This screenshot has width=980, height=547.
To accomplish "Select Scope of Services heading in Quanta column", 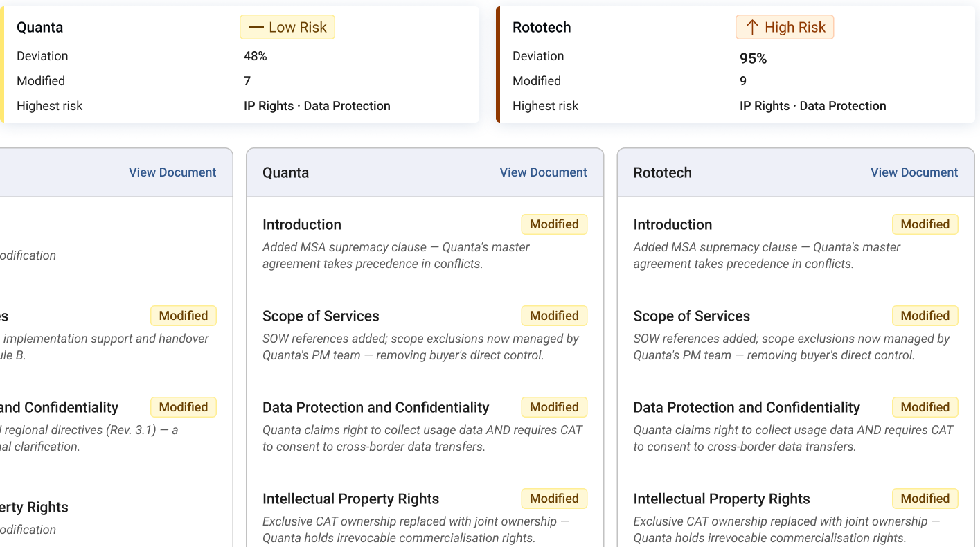I will (321, 316).
